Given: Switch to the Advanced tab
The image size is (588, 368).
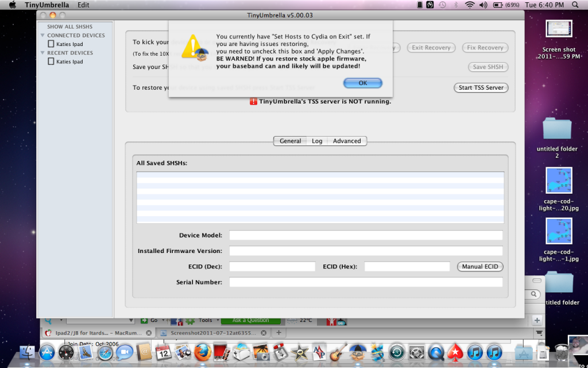Looking at the screenshot, I should (347, 141).
